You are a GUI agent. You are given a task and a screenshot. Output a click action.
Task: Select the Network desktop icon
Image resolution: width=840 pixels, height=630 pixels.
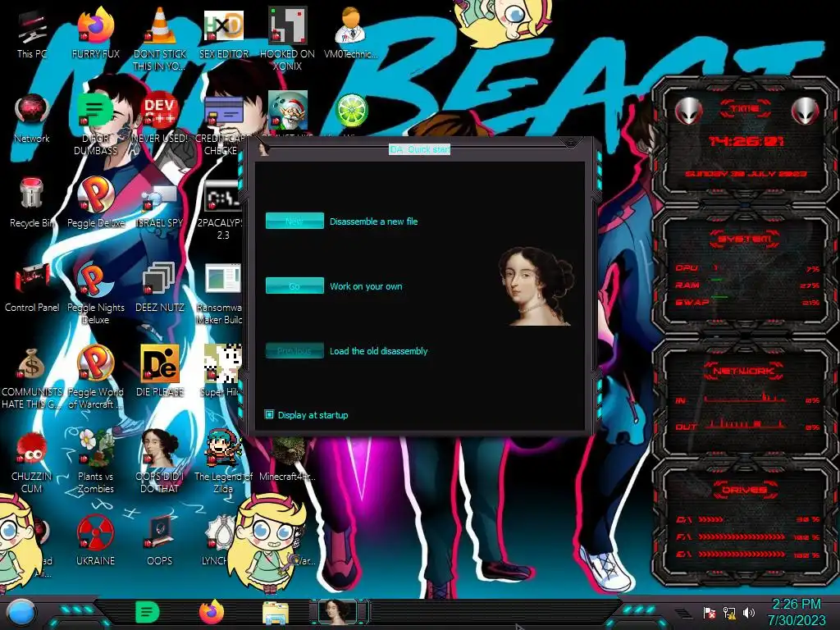[x=32, y=119]
